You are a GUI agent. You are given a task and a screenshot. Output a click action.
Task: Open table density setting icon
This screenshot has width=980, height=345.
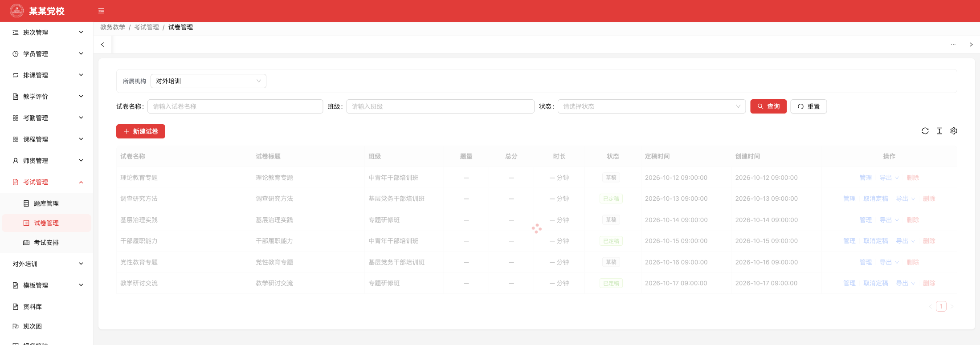click(x=939, y=131)
